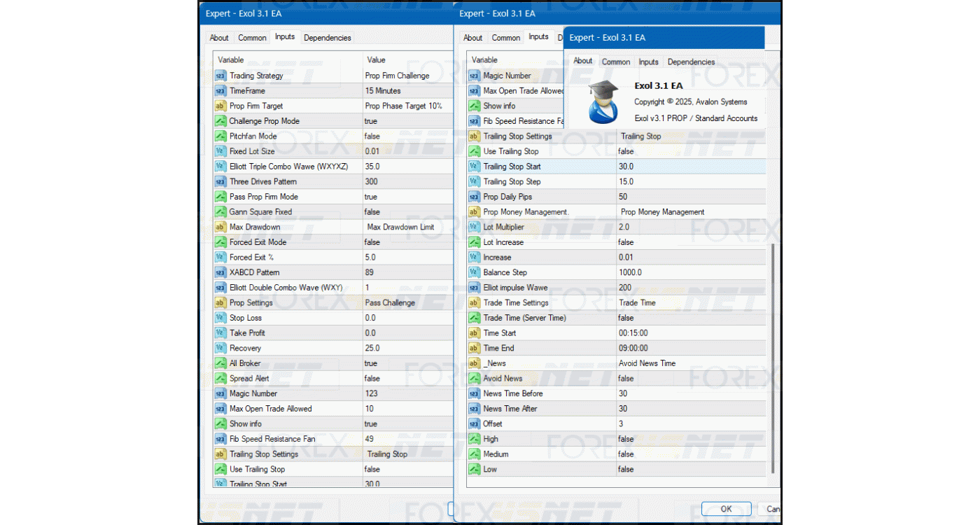This screenshot has height=525, width=980.
Task: Click the icon beside Trading Strategy
Action: (220, 76)
